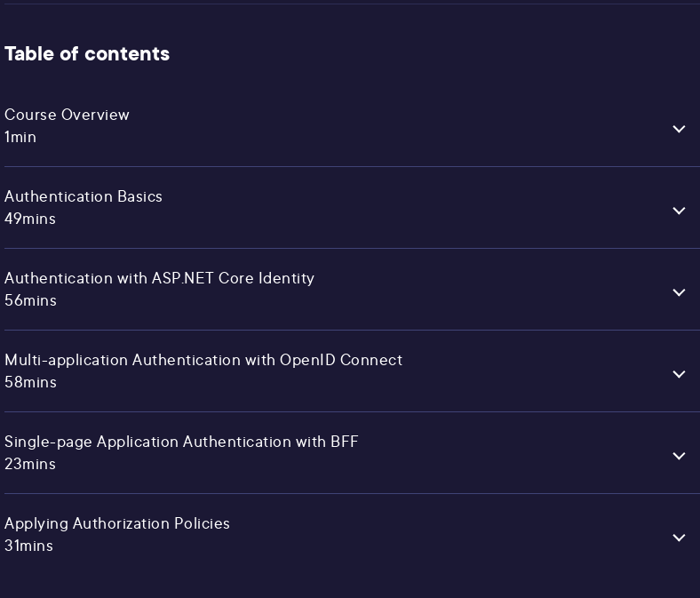Select the Authentication Basics title
The image size is (700, 598).
84,196
